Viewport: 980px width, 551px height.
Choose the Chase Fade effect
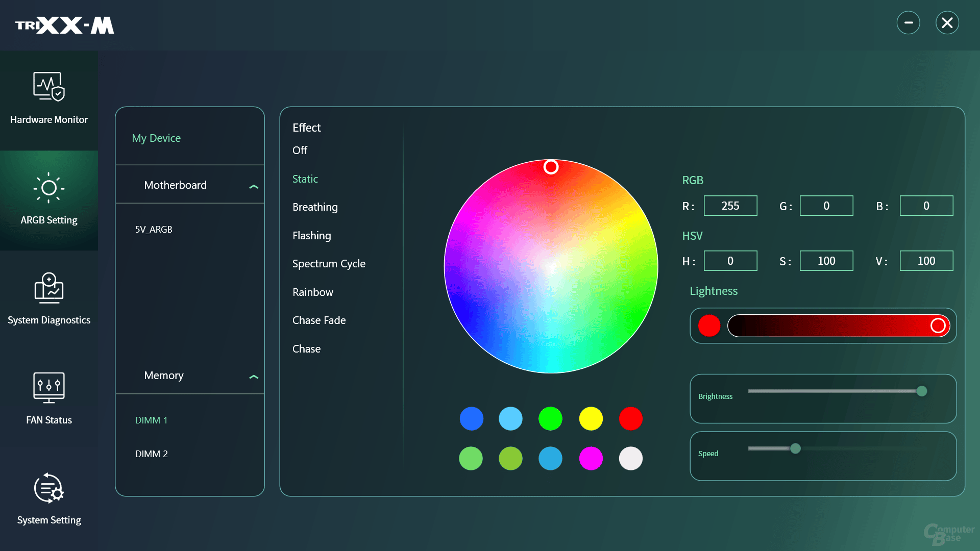(x=319, y=320)
